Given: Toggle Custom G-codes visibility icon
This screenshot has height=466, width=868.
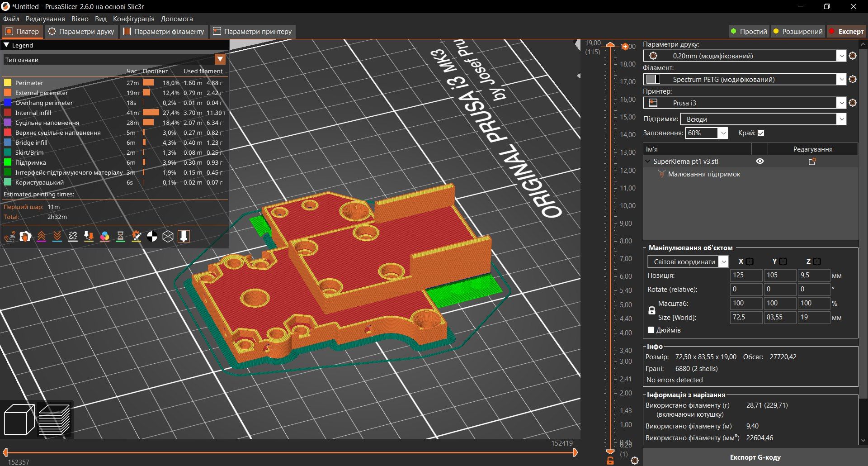Looking at the screenshot, I should click(136, 236).
